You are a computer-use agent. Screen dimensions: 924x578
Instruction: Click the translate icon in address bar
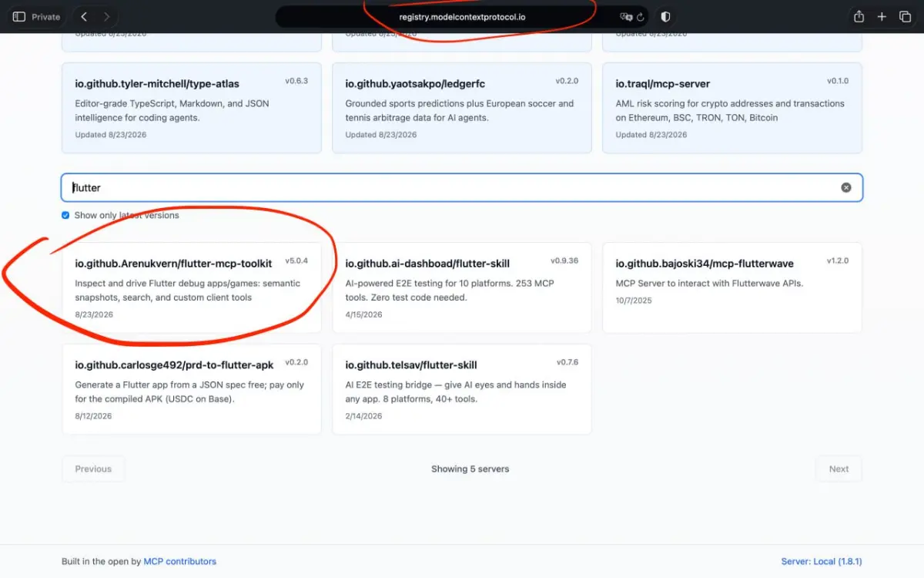tap(625, 16)
